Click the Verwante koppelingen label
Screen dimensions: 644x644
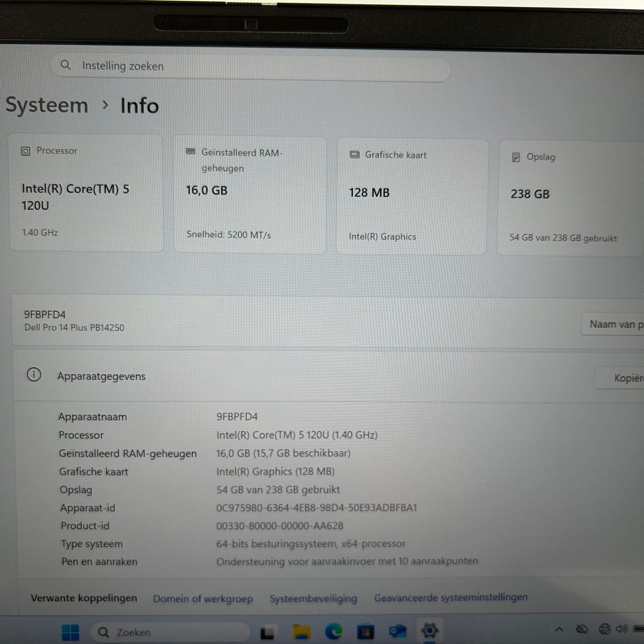[x=84, y=598]
